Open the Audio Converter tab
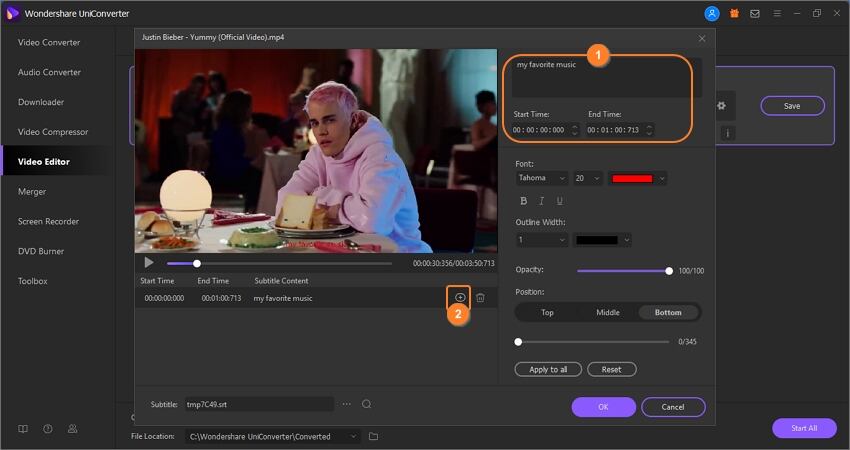The image size is (850, 450). point(49,72)
